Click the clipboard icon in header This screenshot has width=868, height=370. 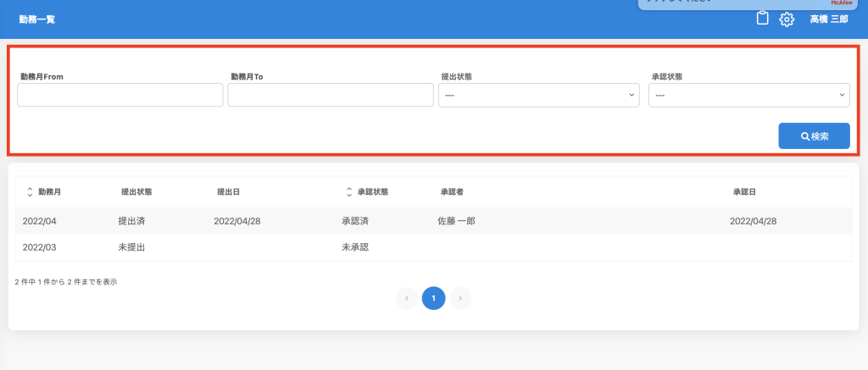[762, 19]
